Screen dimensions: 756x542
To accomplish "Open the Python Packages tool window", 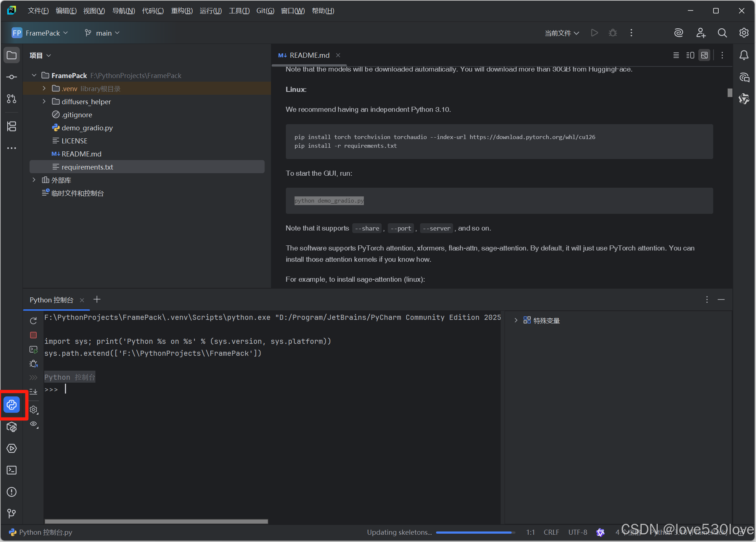I will [12, 427].
